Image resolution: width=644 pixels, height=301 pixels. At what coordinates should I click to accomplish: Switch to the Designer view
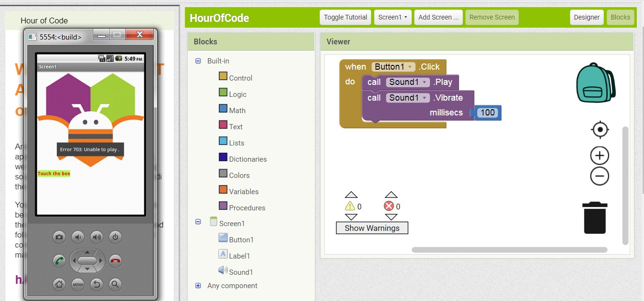pos(587,17)
